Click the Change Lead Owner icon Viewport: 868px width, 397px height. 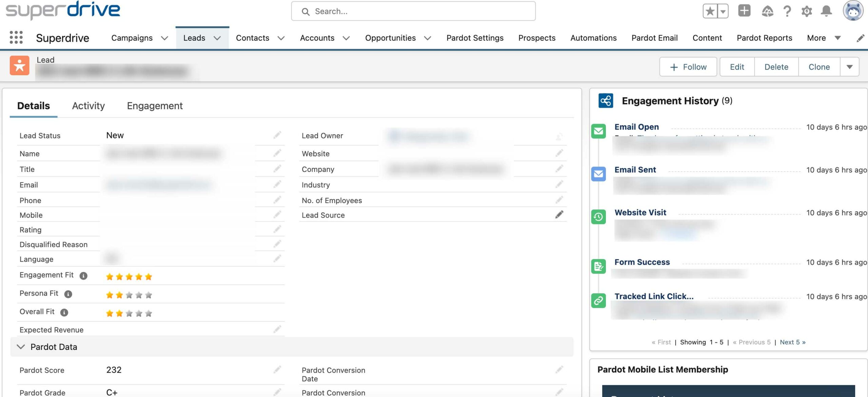[559, 136]
